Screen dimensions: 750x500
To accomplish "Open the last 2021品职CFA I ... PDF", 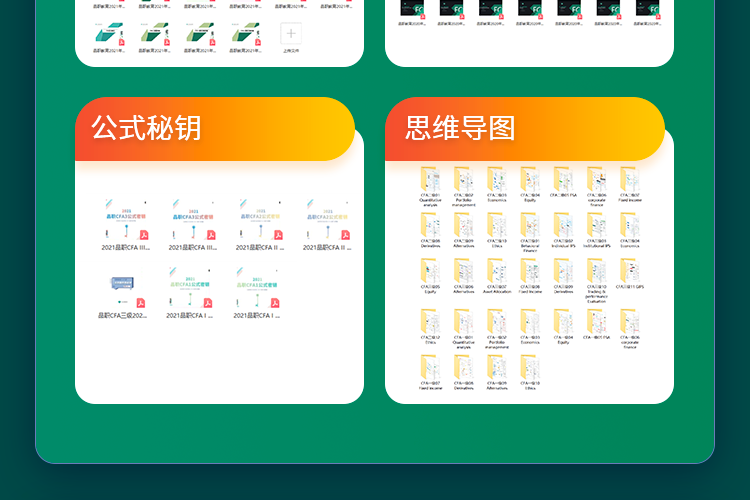I will [257, 293].
